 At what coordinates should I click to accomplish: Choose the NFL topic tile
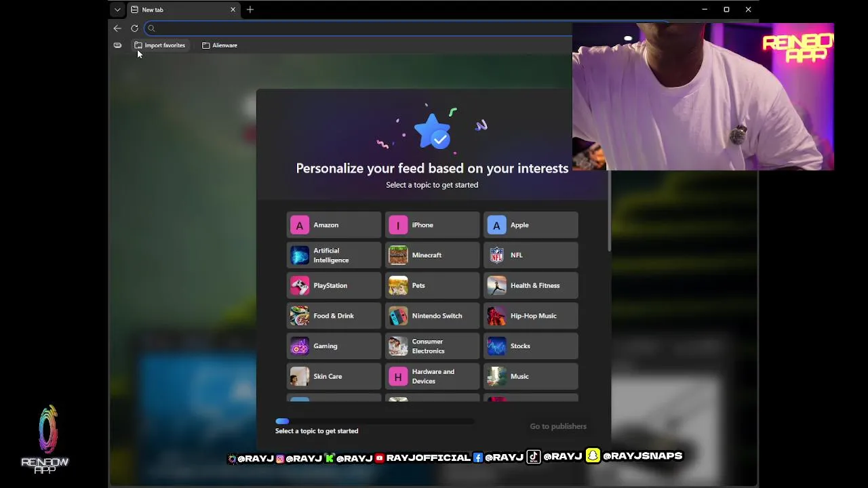pyautogui.click(x=530, y=256)
